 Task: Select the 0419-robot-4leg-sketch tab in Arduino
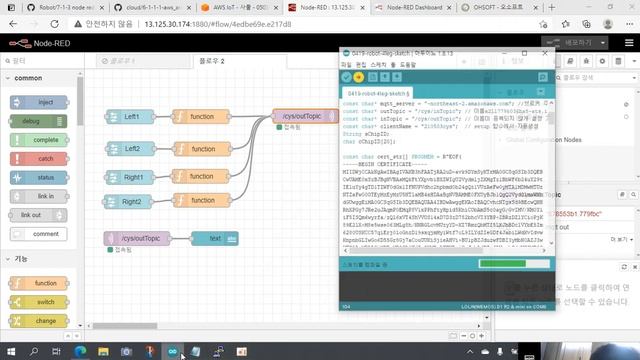tap(378, 93)
